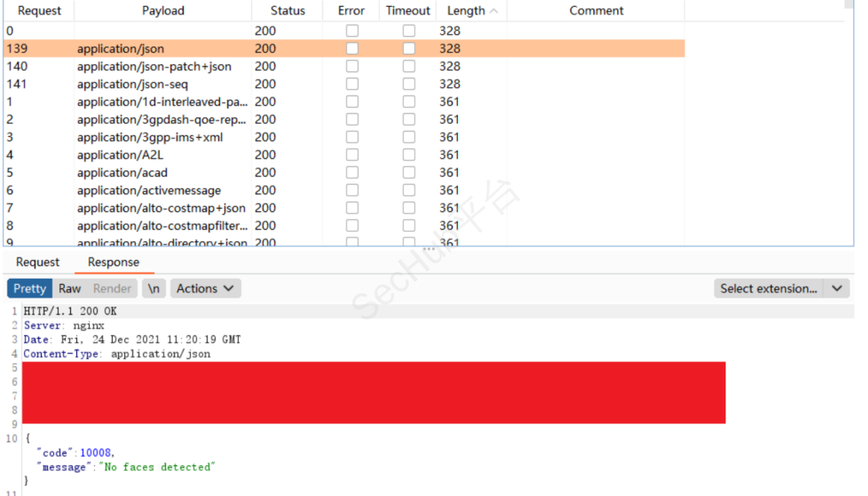Sort results by Status column
The height and width of the screenshot is (496, 868).
point(288,11)
